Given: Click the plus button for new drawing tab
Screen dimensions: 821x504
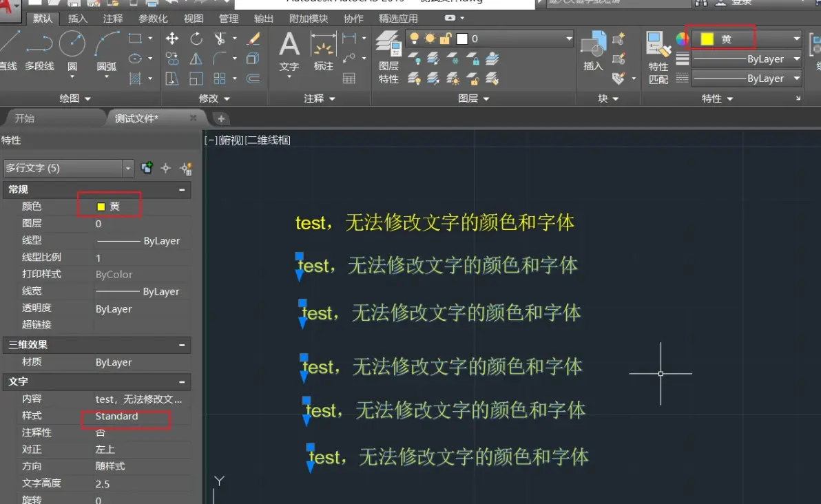Looking at the screenshot, I should (221, 119).
